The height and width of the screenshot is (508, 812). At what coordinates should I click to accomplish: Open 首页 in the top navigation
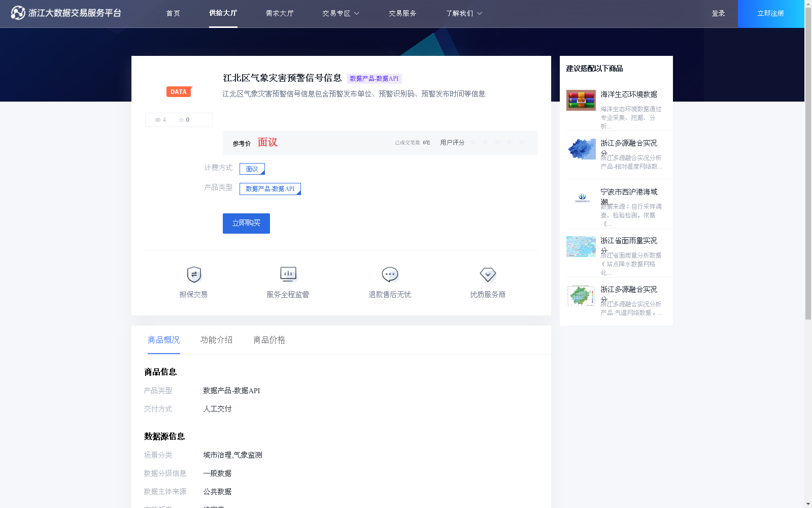[173, 14]
